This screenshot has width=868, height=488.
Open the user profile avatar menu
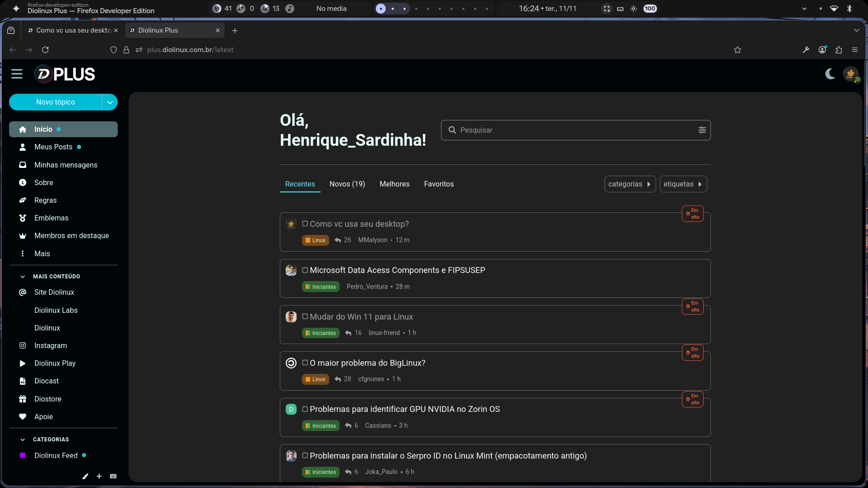(x=850, y=74)
